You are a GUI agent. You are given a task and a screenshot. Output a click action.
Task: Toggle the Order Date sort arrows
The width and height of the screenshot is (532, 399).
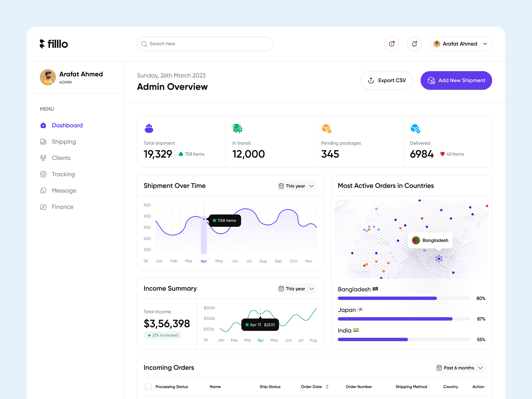tap(327, 387)
